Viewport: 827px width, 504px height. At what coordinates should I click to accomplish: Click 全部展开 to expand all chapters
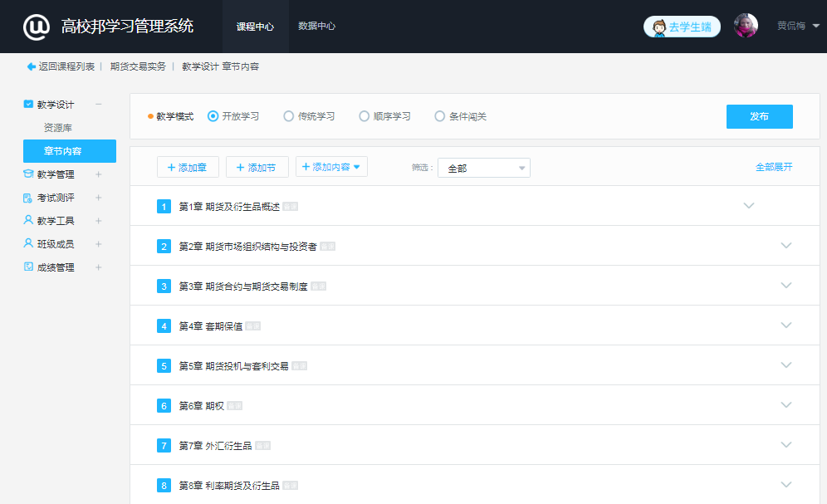773,167
